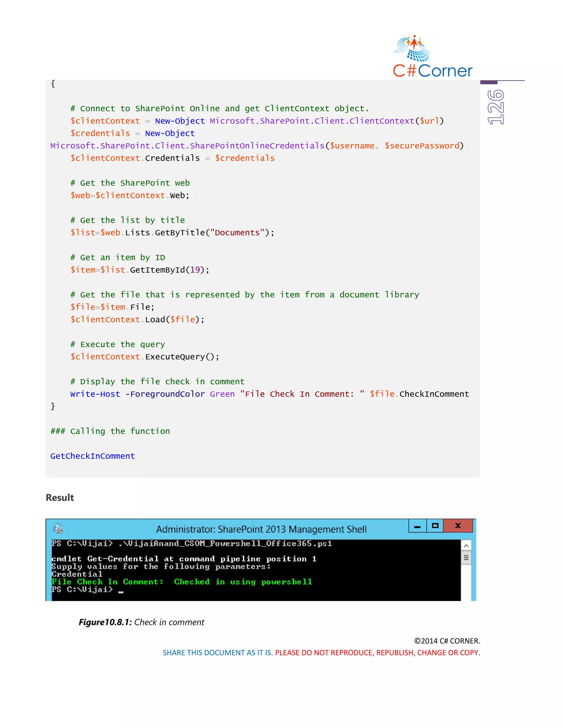563x728 pixels.
Task: Click comment '### Calling the function'
Action: tap(110, 431)
